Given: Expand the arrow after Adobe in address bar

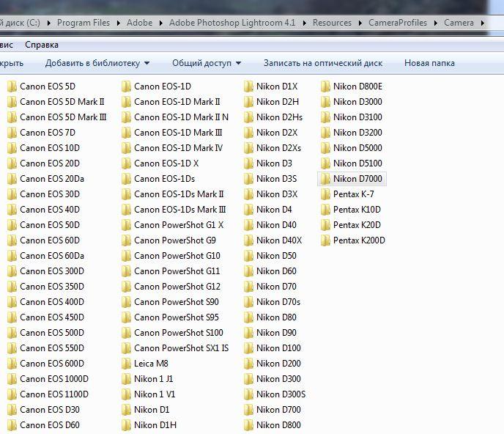Looking at the screenshot, I should [161, 23].
